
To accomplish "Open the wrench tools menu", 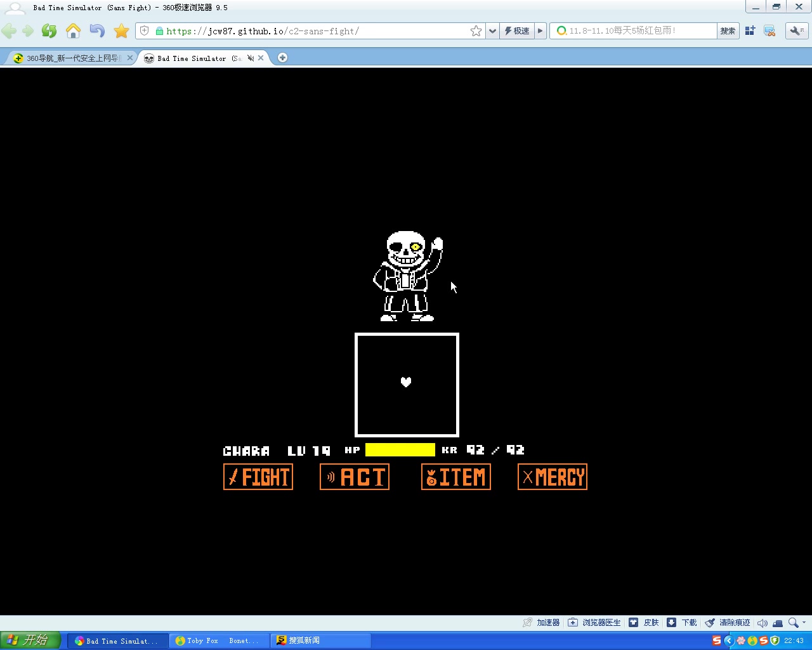I will coord(797,30).
